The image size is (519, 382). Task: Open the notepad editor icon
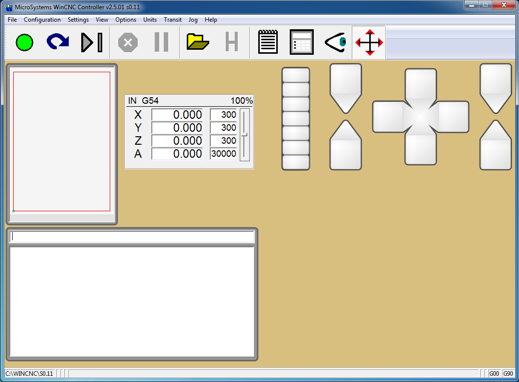pyautogui.click(x=268, y=42)
